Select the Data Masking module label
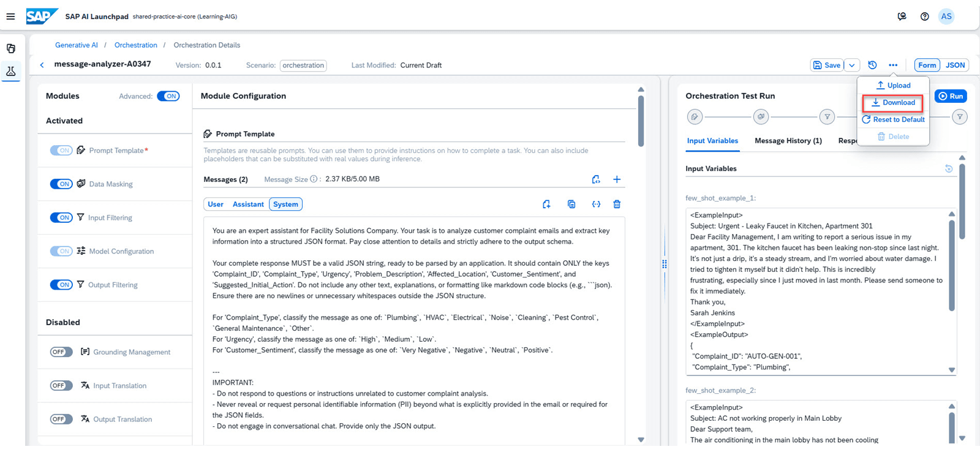Image resolution: width=980 pixels, height=452 pixels. tap(111, 184)
